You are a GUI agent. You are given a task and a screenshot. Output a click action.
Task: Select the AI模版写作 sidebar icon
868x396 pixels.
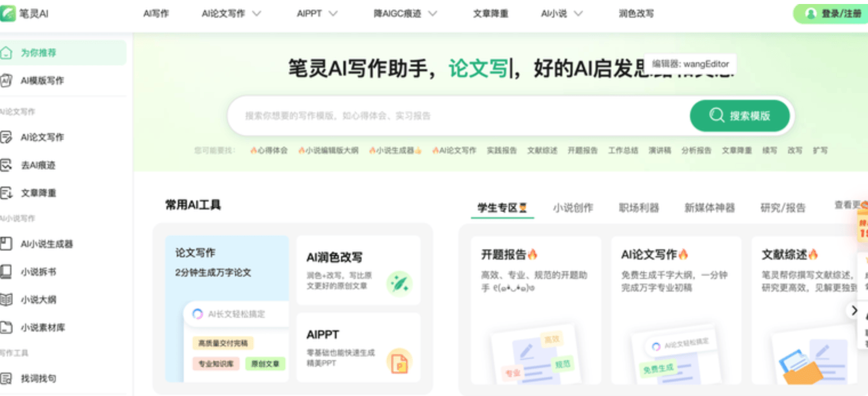pos(6,81)
